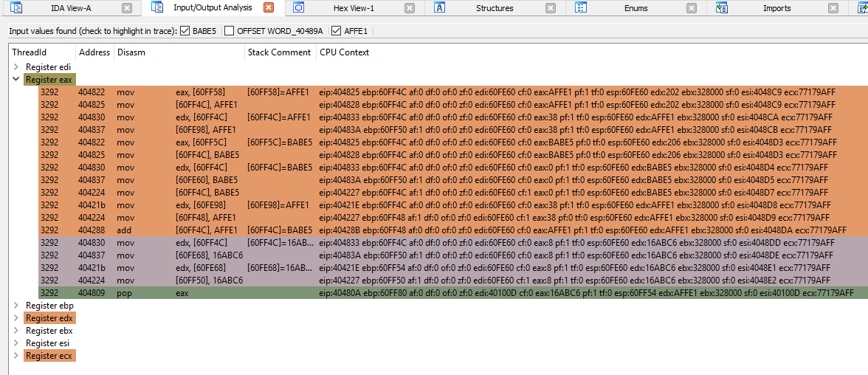Viewport: 868px width, 375px height.
Task: Select the highlighted Register edx item
Action: coord(49,318)
